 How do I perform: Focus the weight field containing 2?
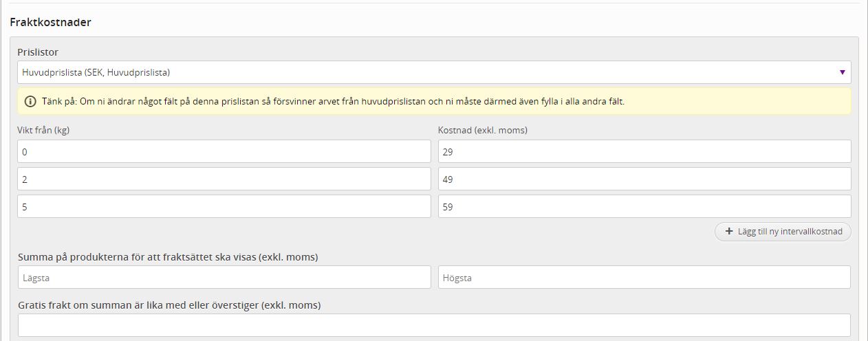[x=224, y=179]
